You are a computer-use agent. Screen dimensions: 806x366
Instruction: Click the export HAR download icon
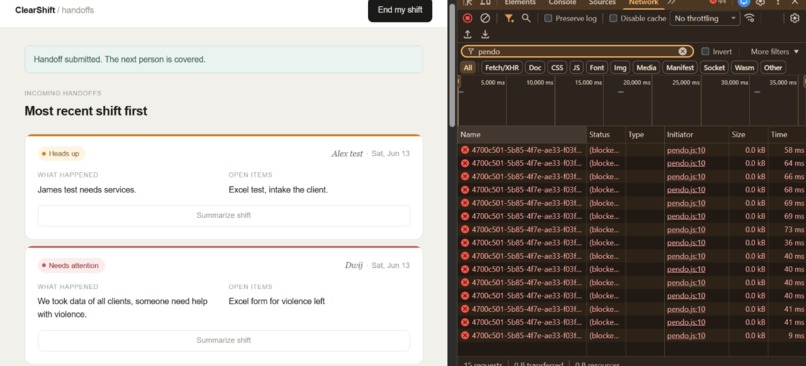pyautogui.click(x=485, y=34)
